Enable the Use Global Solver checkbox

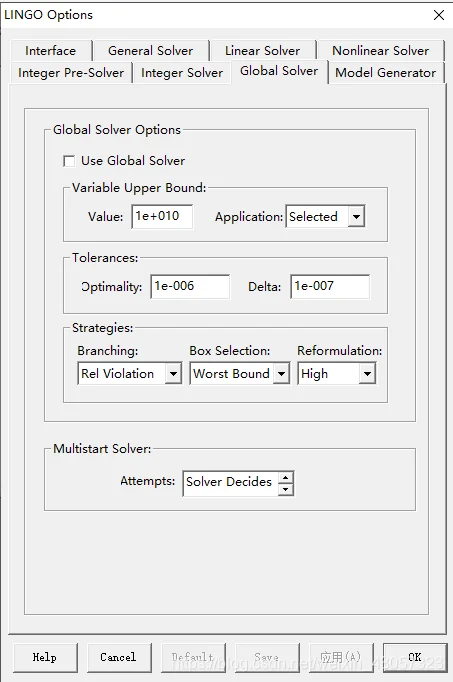coord(69,161)
